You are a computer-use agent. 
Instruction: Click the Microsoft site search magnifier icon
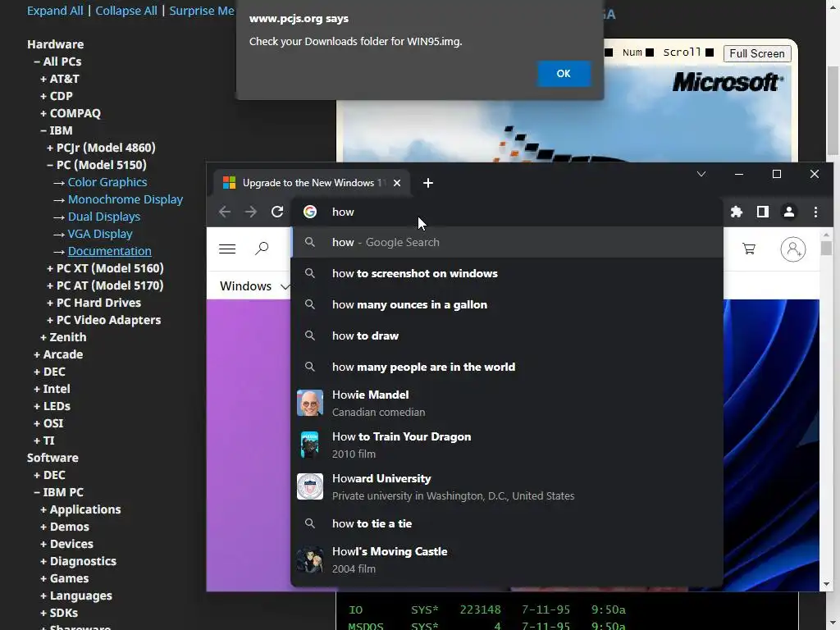[x=262, y=249]
